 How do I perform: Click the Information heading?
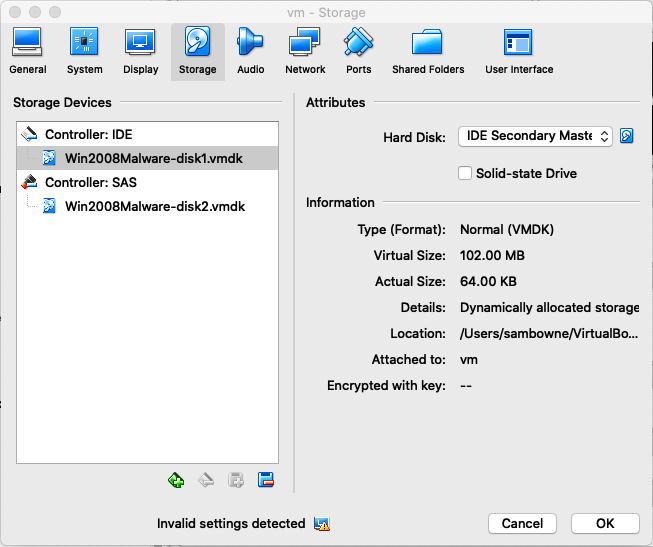[x=340, y=202]
